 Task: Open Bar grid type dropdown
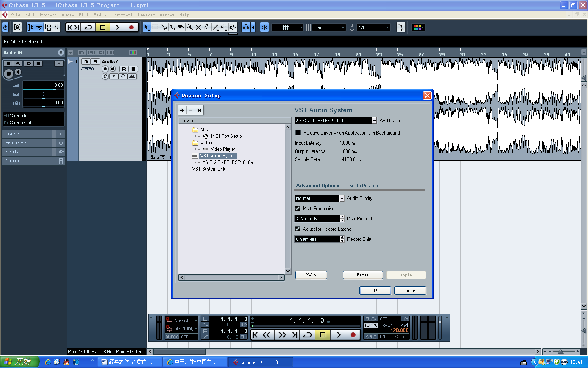click(x=330, y=27)
